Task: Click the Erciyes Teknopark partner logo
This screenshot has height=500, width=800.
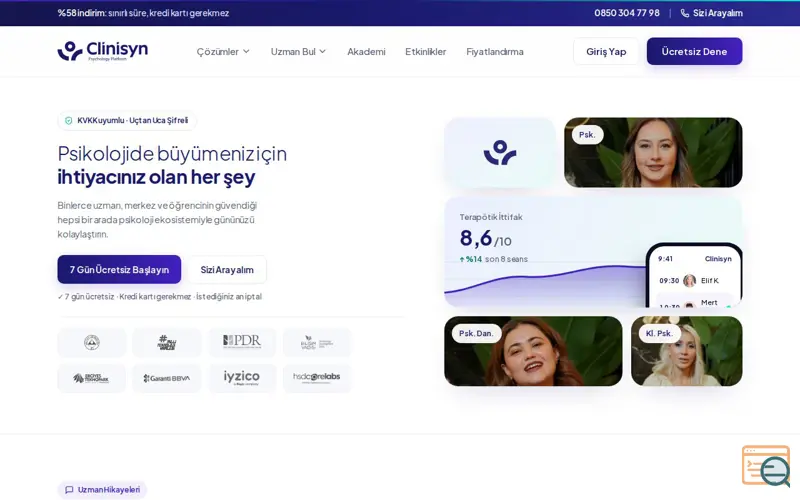Action: (92, 378)
